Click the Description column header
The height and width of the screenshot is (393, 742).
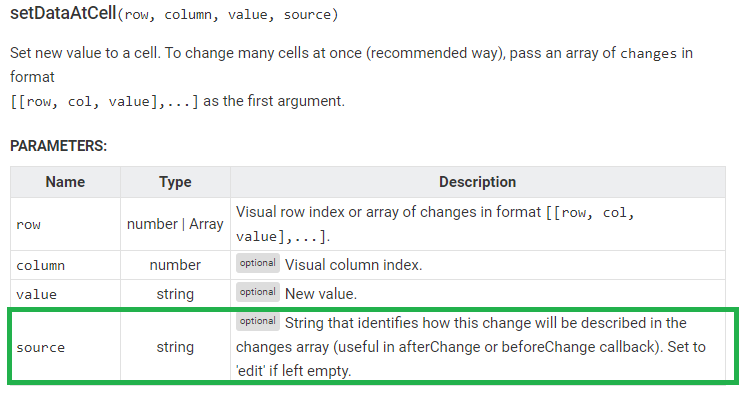pyautogui.click(x=477, y=182)
